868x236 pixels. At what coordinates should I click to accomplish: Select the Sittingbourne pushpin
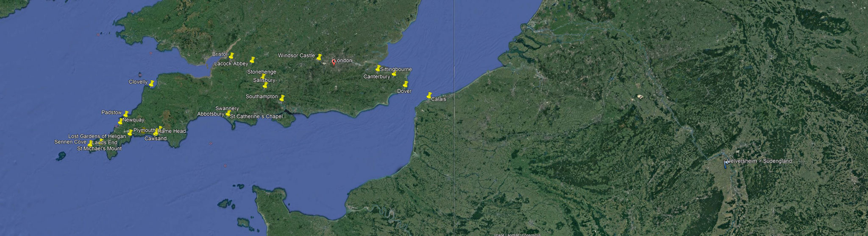click(x=378, y=68)
